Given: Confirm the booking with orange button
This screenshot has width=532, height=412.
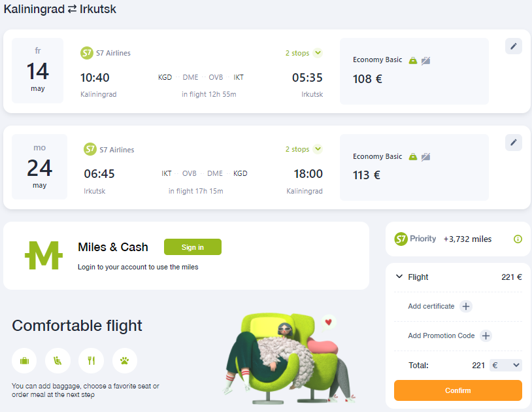Looking at the screenshot, I should point(457,390).
